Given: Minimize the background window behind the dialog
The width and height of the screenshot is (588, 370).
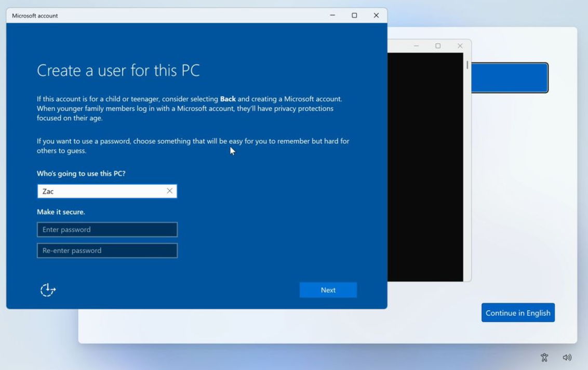Looking at the screenshot, I should pyautogui.click(x=416, y=46).
